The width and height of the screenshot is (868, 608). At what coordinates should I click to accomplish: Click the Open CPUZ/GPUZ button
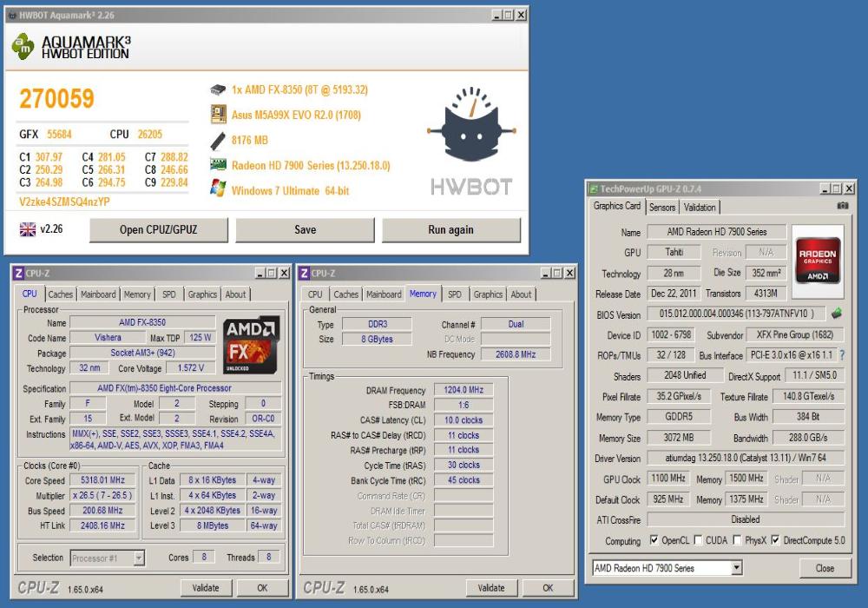[x=158, y=230]
